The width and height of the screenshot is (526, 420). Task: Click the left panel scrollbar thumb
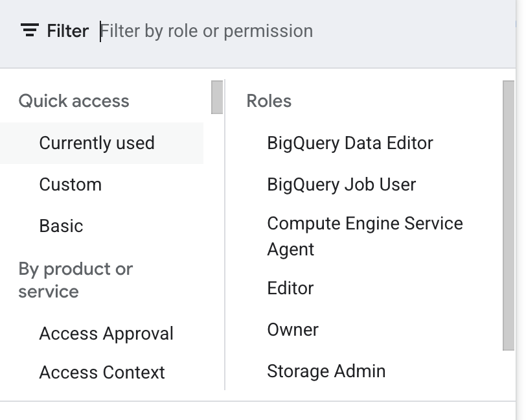click(x=217, y=97)
